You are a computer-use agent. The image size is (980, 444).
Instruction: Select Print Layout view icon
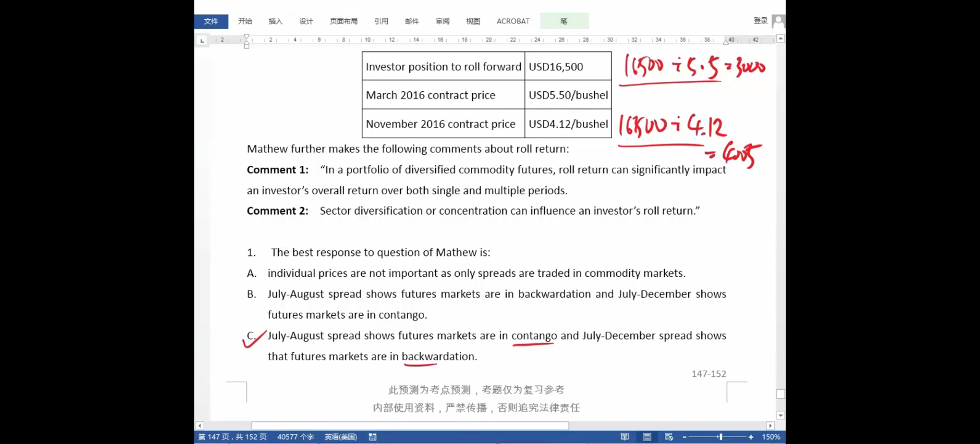[647, 437]
